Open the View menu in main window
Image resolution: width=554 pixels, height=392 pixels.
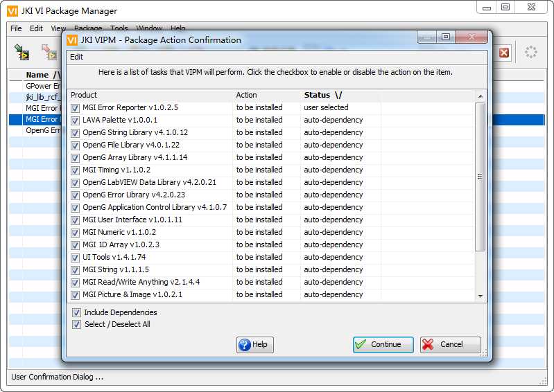pos(58,28)
